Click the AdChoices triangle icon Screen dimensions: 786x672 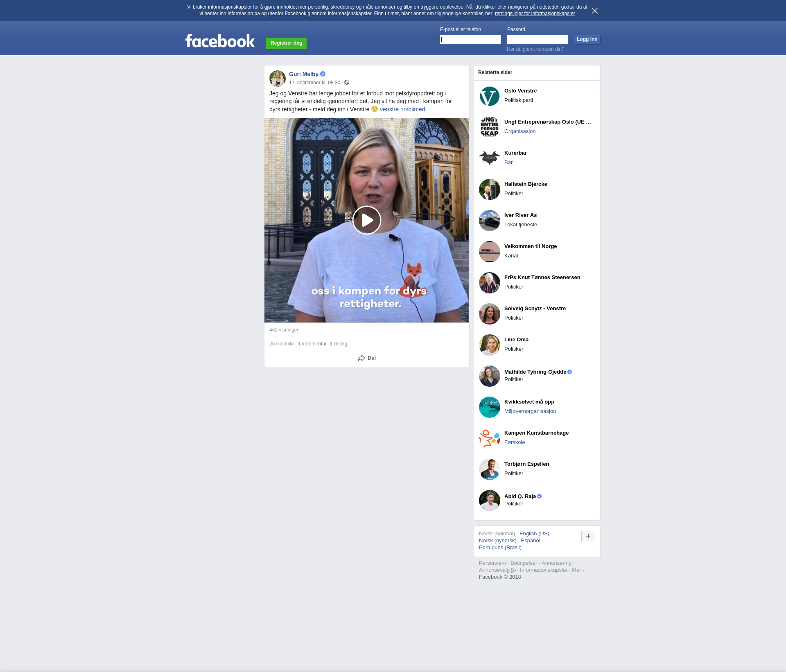(x=513, y=571)
